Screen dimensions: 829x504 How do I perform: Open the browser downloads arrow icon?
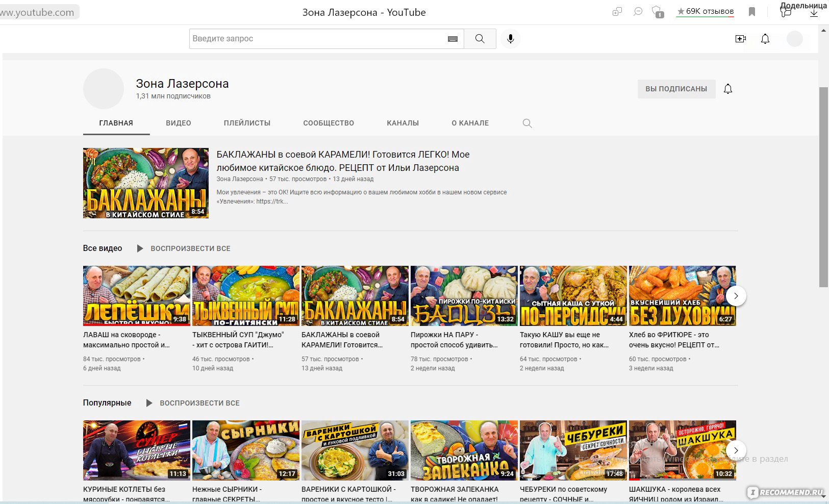(814, 12)
